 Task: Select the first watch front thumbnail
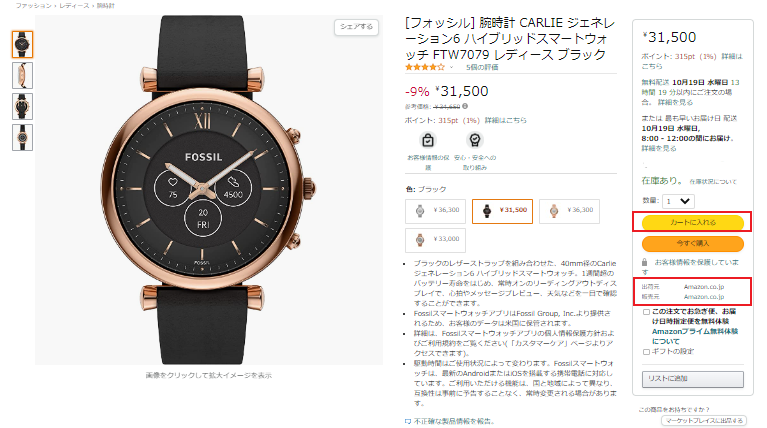[x=22, y=44]
